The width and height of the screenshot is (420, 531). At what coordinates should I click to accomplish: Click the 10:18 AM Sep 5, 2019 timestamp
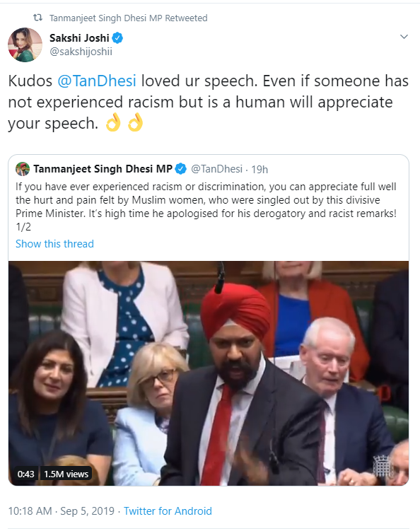click(x=62, y=510)
